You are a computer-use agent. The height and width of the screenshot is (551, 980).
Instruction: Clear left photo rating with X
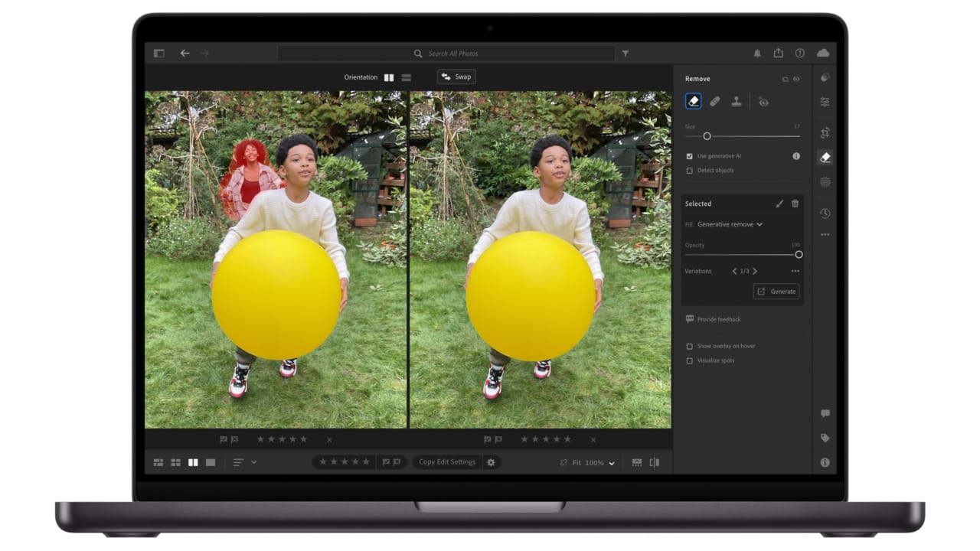329,440
